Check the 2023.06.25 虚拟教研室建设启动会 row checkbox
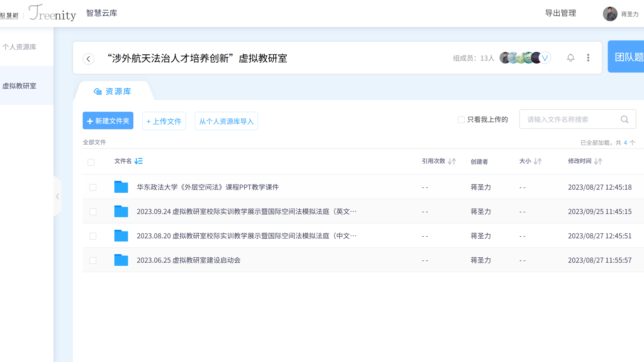Image resolution: width=644 pixels, height=362 pixels. (x=93, y=260)
